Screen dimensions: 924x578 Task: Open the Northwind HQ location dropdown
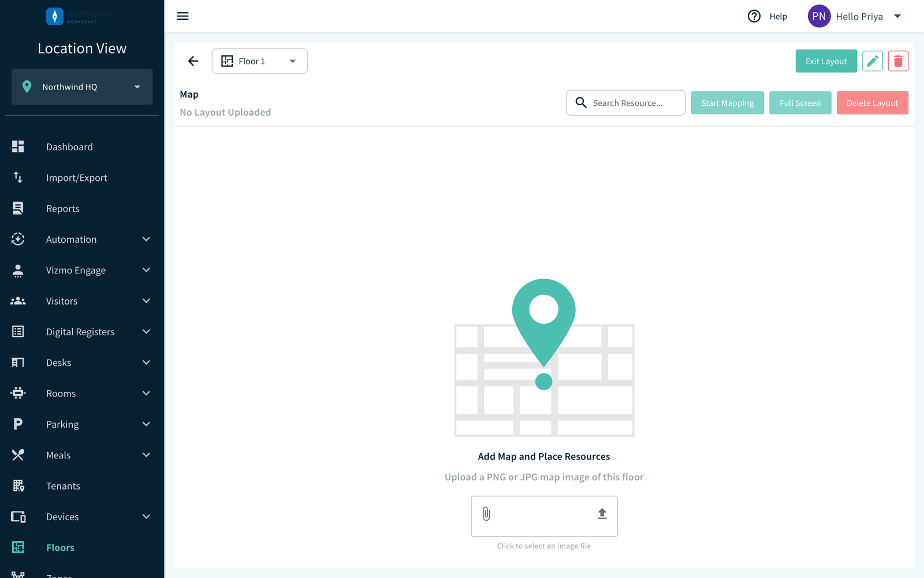(x=82, y=87)
